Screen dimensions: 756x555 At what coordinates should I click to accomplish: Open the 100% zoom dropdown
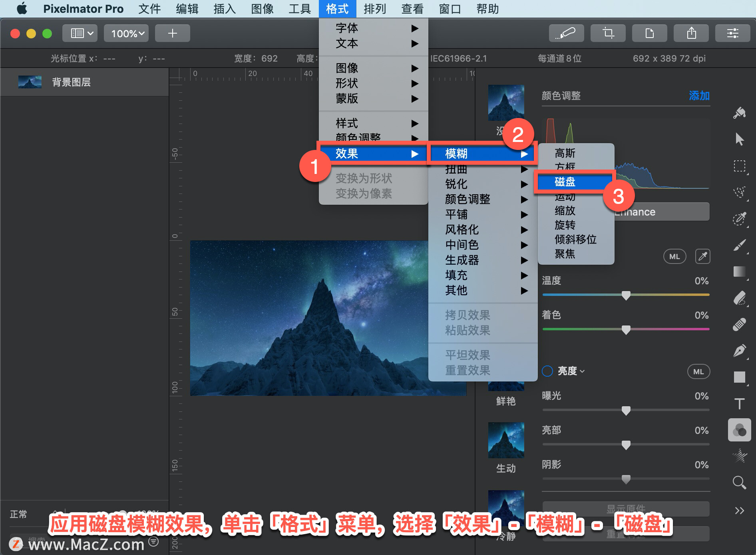[x=126, y=33]
